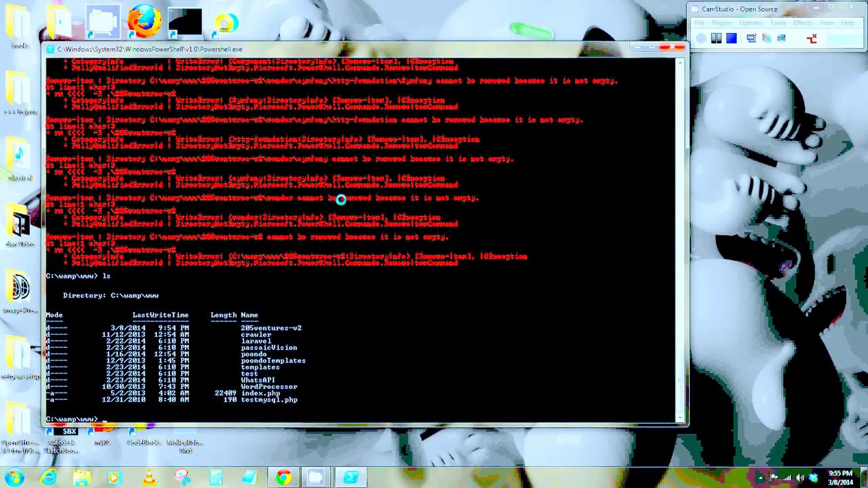
Task: Click the crawler directory entry
Action: (256, 334)
